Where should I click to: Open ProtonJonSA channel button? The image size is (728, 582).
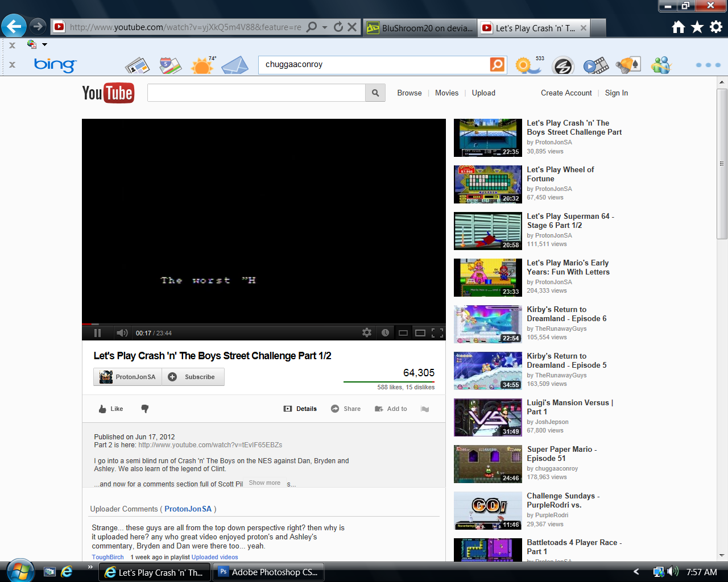(x=128, y=377)
